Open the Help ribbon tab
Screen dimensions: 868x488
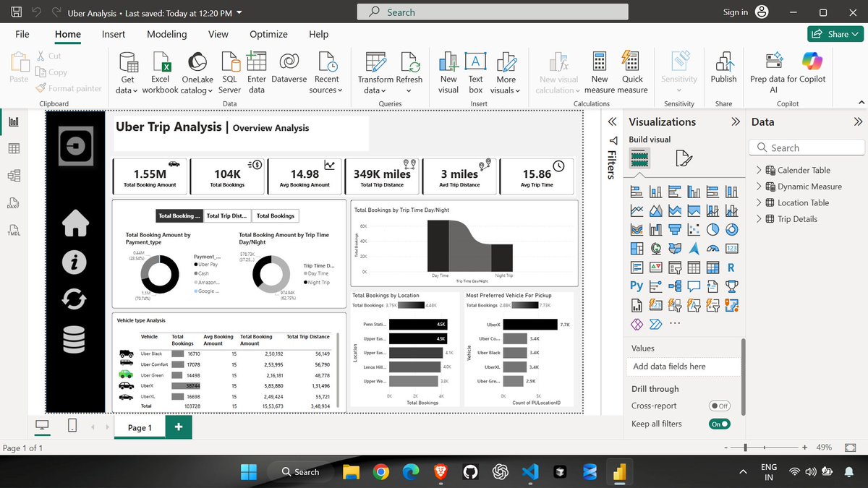pyautogui.click(x=319, y=34)
